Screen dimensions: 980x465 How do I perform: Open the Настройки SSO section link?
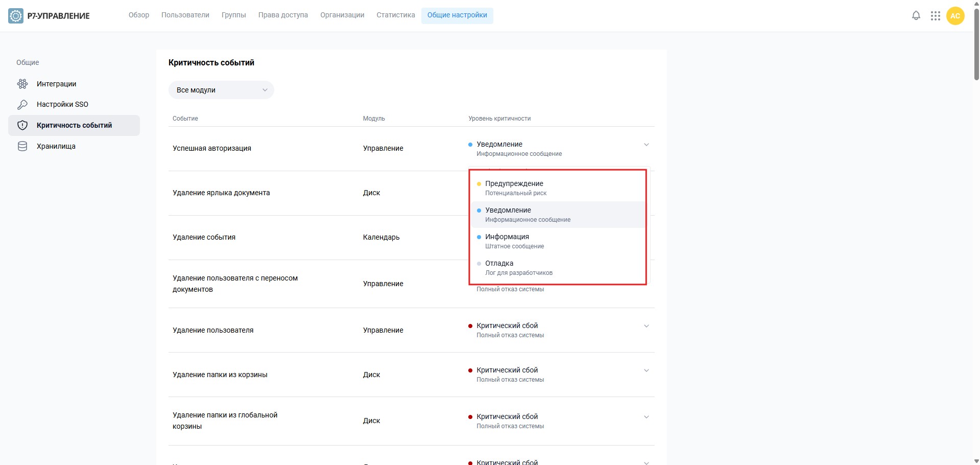[62, 104]
